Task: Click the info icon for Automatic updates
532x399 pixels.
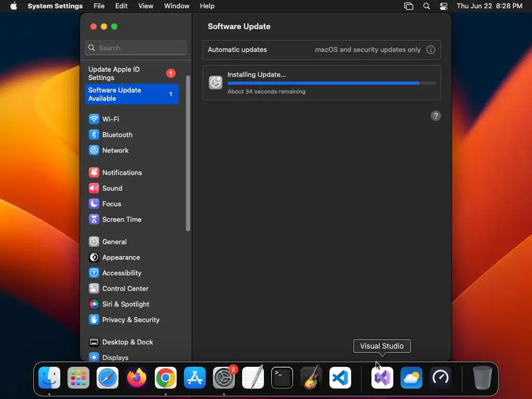Action: (431, 50)
